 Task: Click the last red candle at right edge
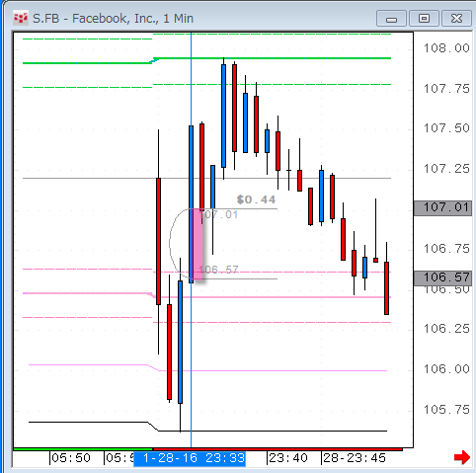tap(386, 288)
